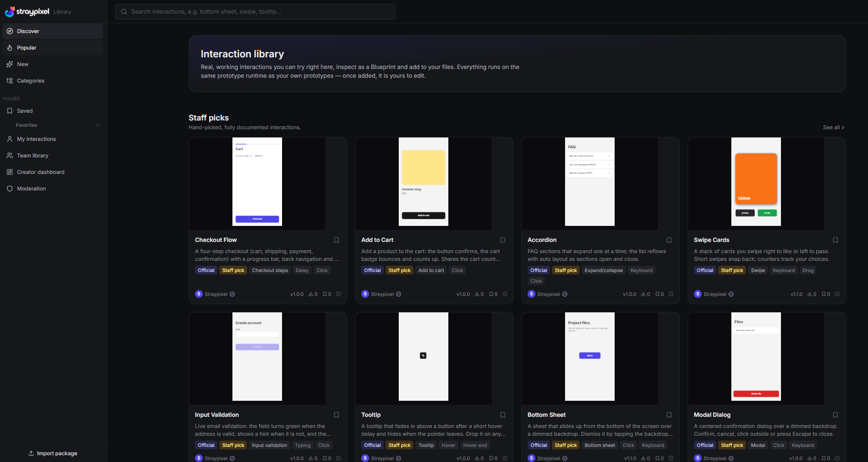Screen dimensions: 868x462
Task: Click Import package button
Action: tap(53, 453)
